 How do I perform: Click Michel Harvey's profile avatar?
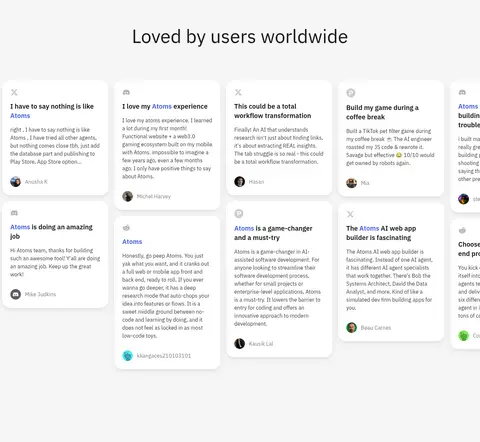127,196
